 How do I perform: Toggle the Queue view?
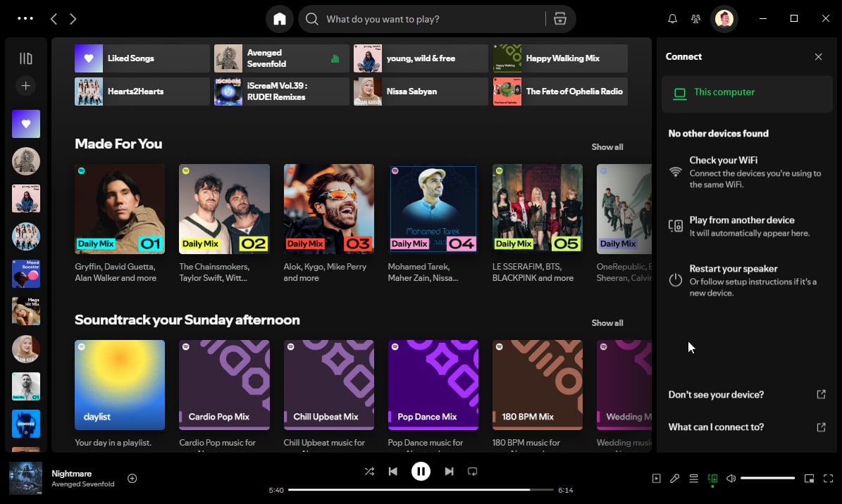click(694, 478)
